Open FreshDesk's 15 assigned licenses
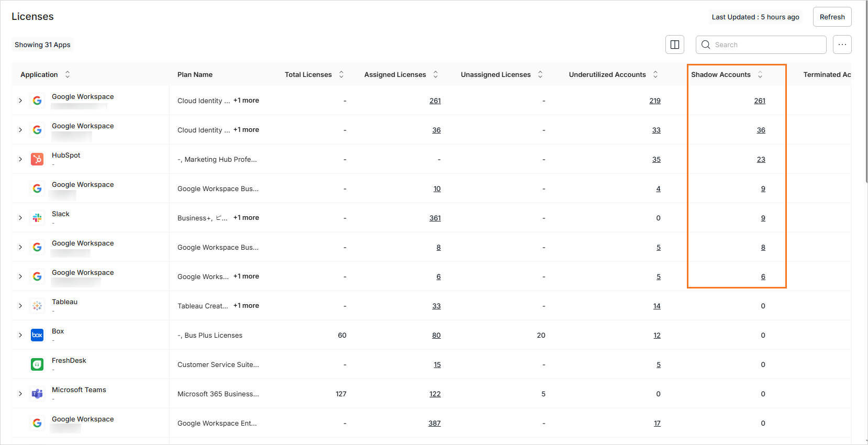This screenshot has width=868, height=445. pyautogui.click(x=437, y=364)
